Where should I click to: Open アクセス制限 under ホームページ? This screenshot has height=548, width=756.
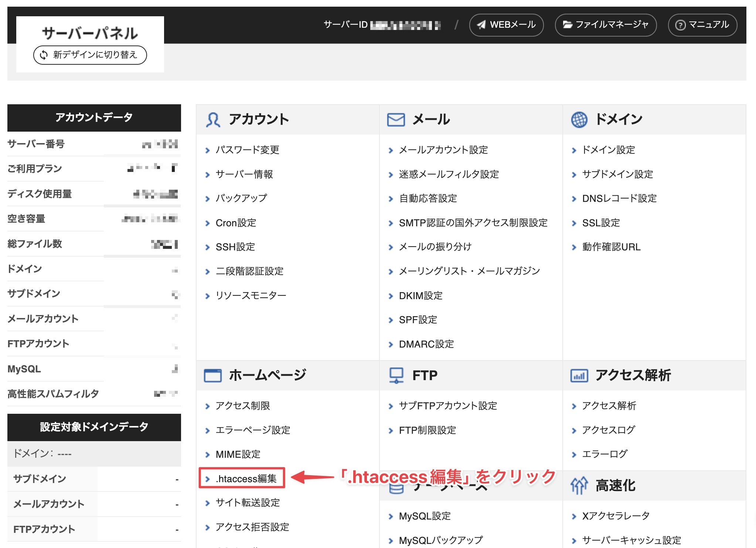click(x=243, y=406)
